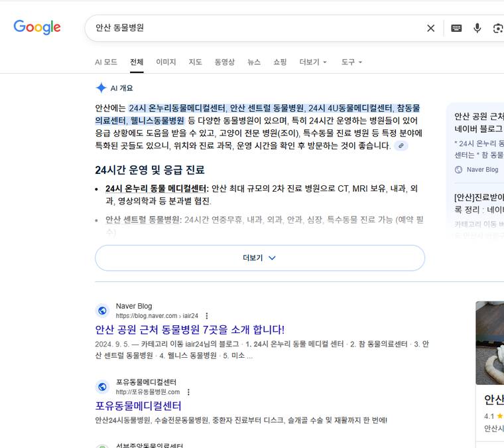The width and height of the screenshot is (504, 448).
Task: Open the result 안산 공원 근처 동물병원 7곳을 소개 합니다!
Action: 190,330
